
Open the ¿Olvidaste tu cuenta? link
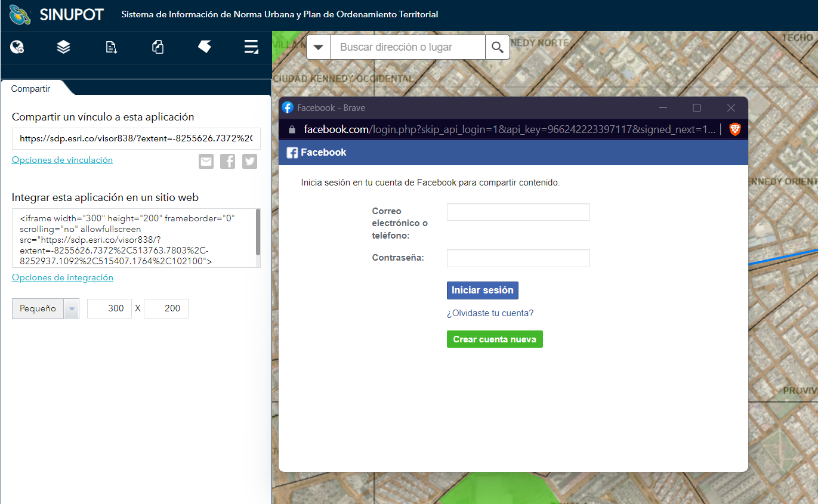pyautogui.click(x=490, y=313)
